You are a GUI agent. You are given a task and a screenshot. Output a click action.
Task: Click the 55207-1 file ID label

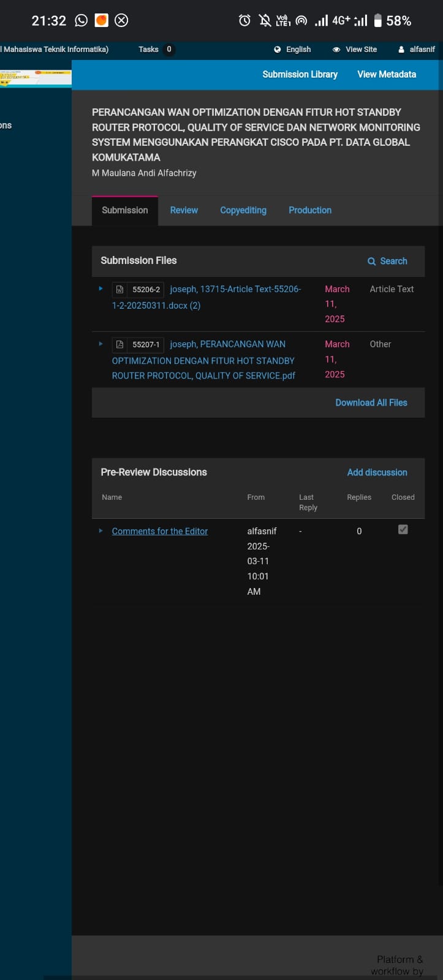tap(146, 345)
